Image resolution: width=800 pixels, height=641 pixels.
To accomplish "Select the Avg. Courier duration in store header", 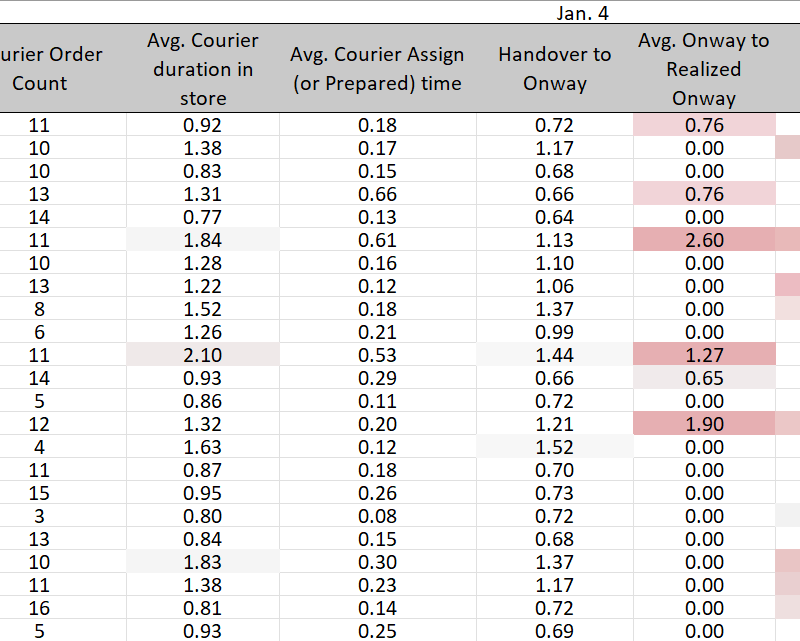I will point(203,69).
